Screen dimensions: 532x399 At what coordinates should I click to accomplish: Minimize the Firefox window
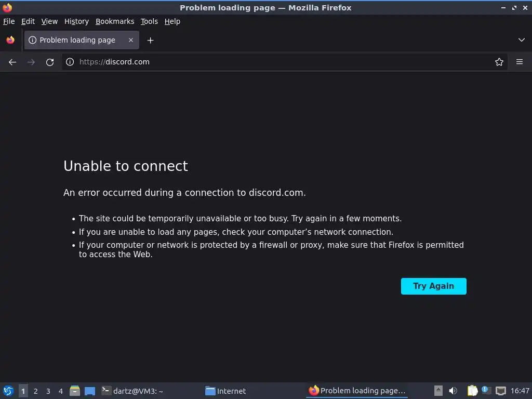pyautogui.click(x=503, y=7)
